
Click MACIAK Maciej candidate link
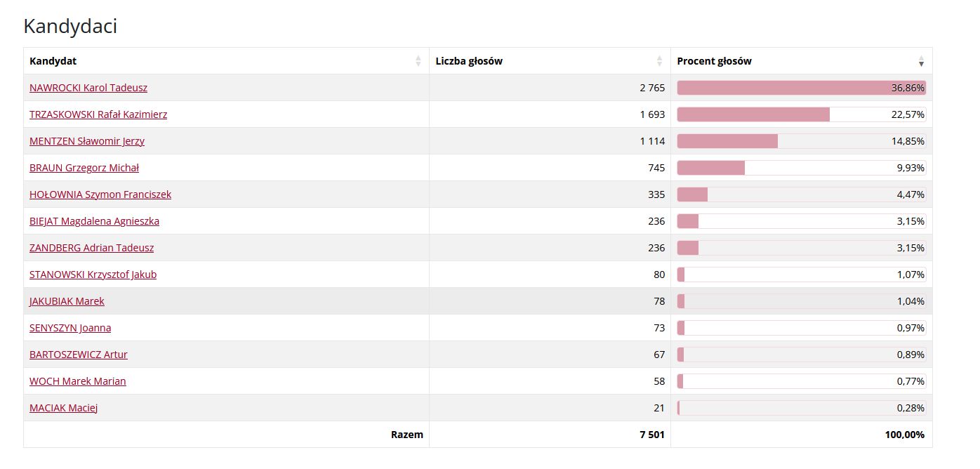coord(63,408)
